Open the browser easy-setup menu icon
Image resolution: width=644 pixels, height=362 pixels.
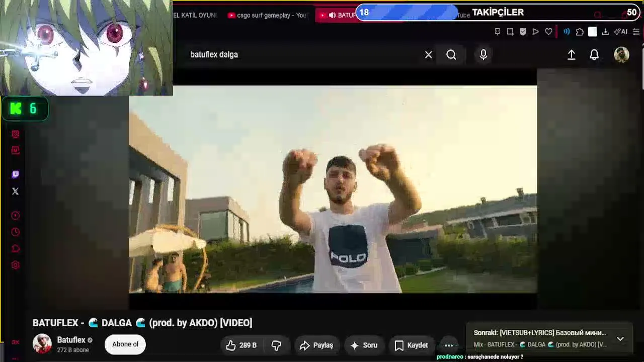click(x=636, y=32)
